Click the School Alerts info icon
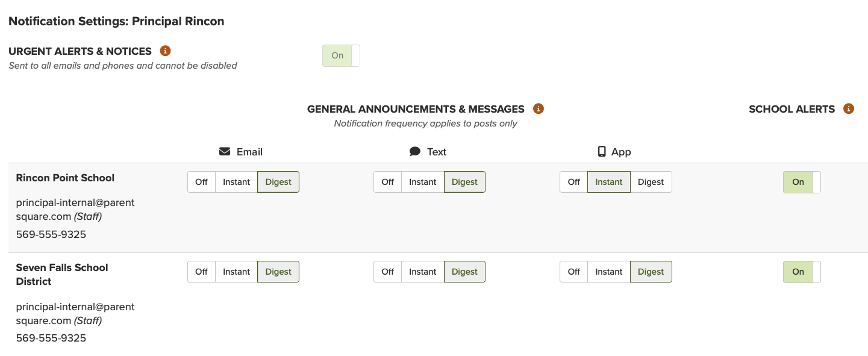This screenshot has height=356, width=868. (x=849, y=109)
